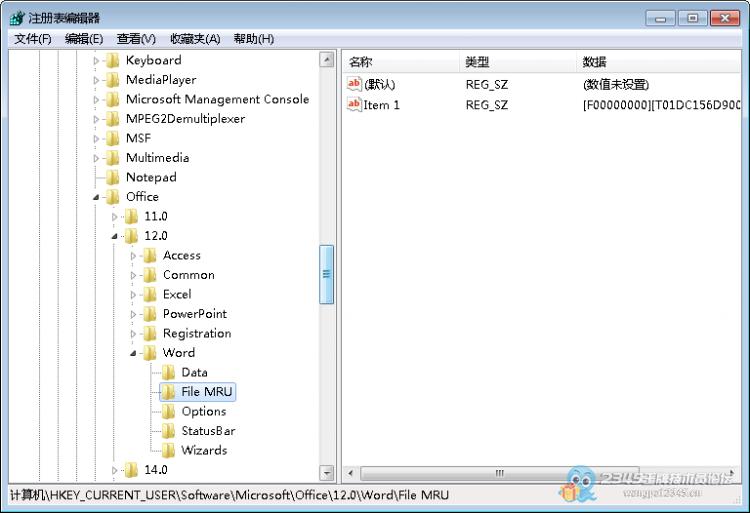Select the MSF folder icon
This screenshot has width=750, height=513.
(x=112, y=138)
